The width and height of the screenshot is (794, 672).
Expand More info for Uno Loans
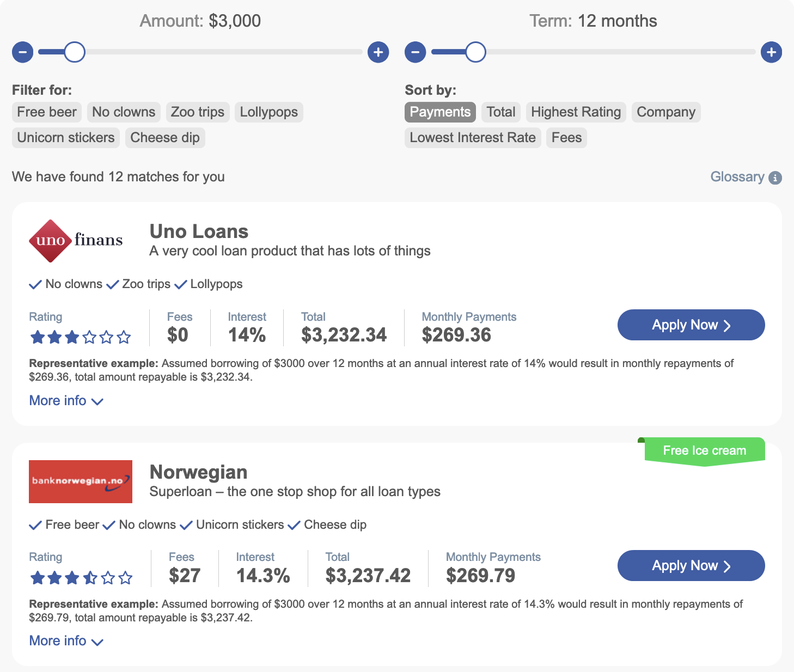(x=66, y=401)
